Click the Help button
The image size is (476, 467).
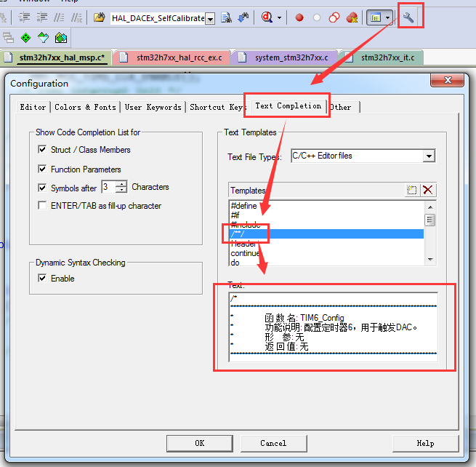pos(425,443)
